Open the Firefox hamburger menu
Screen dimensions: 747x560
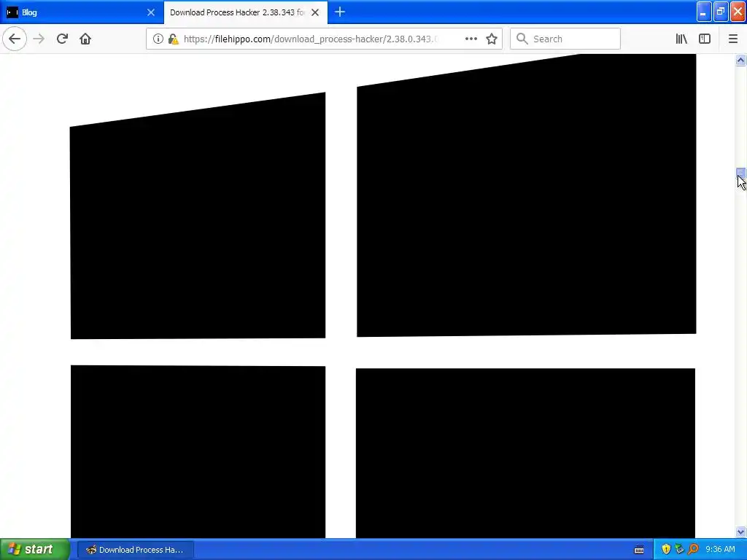732,39
